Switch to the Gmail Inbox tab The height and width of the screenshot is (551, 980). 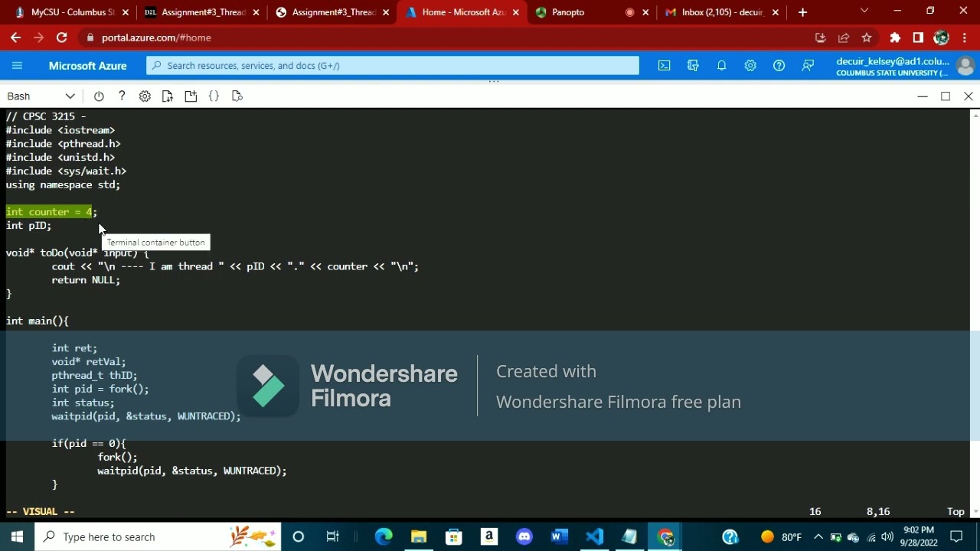[722, 12]
